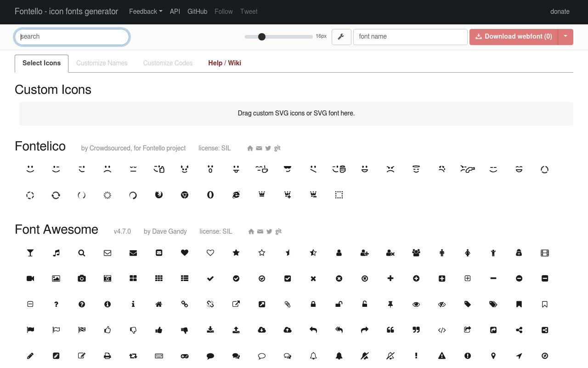Select the happy emoticon in Fontelico

[30, 169]
